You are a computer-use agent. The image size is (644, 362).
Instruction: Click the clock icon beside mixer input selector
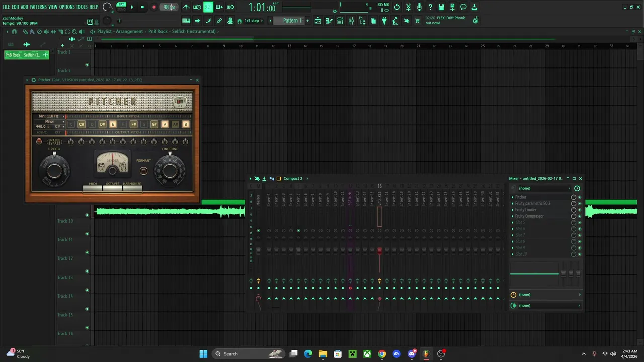(x=577, y=188)
